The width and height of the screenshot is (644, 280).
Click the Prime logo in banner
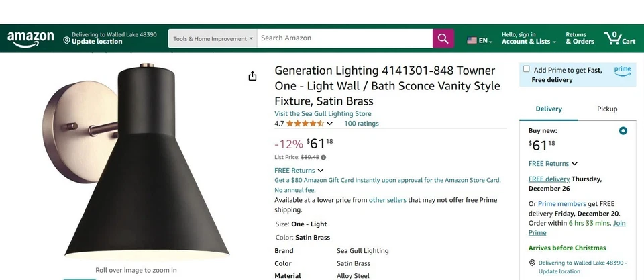622,70
